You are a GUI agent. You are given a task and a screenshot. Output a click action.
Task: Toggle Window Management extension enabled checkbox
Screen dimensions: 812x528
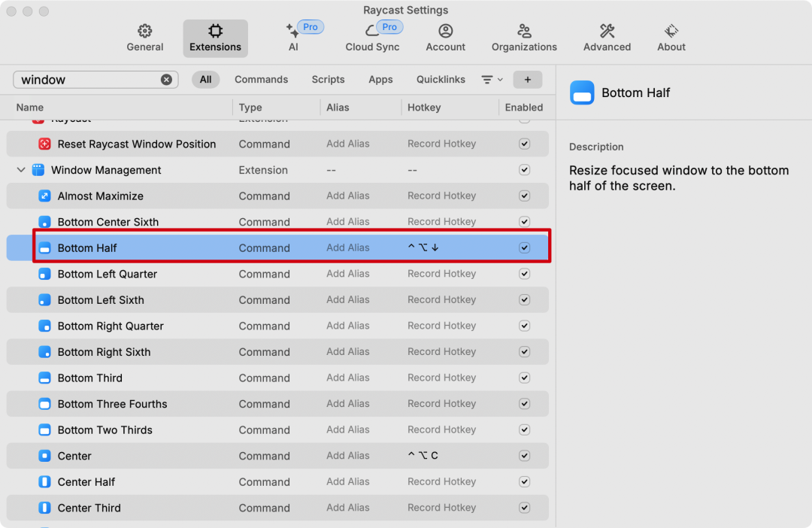tap(524, 170)
